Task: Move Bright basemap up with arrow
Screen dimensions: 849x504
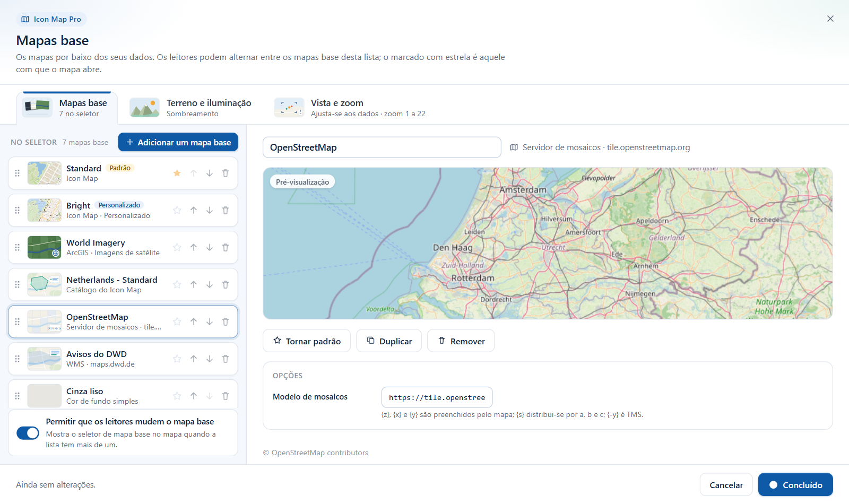Action: click(x=194, y=211)
